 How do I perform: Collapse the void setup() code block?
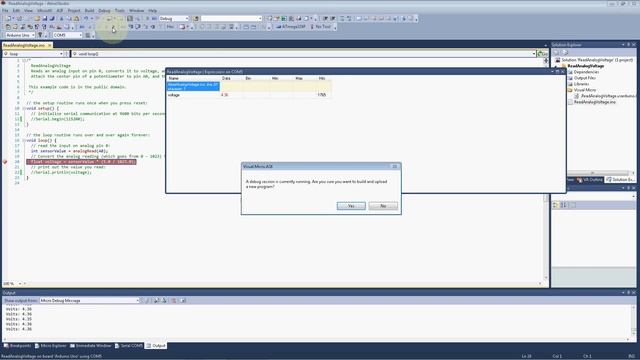(x=24, y=109)
